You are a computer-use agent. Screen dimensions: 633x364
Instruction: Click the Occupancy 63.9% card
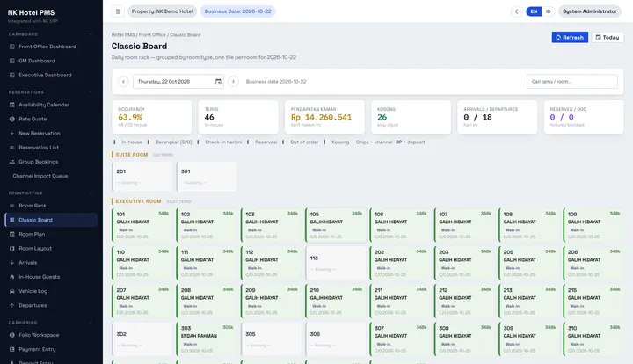click(152, 117)
